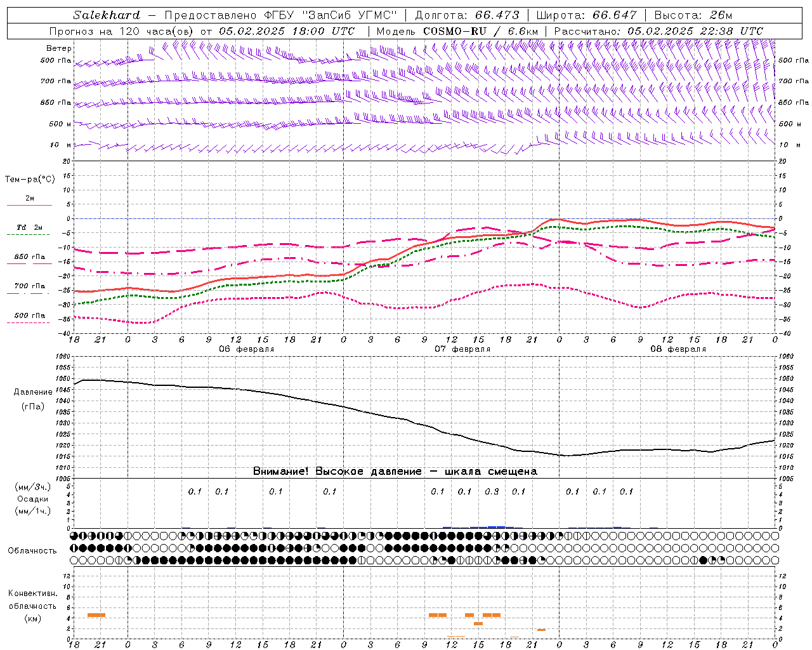Click the Долгота: 66.473 value

tap(467, 15)
